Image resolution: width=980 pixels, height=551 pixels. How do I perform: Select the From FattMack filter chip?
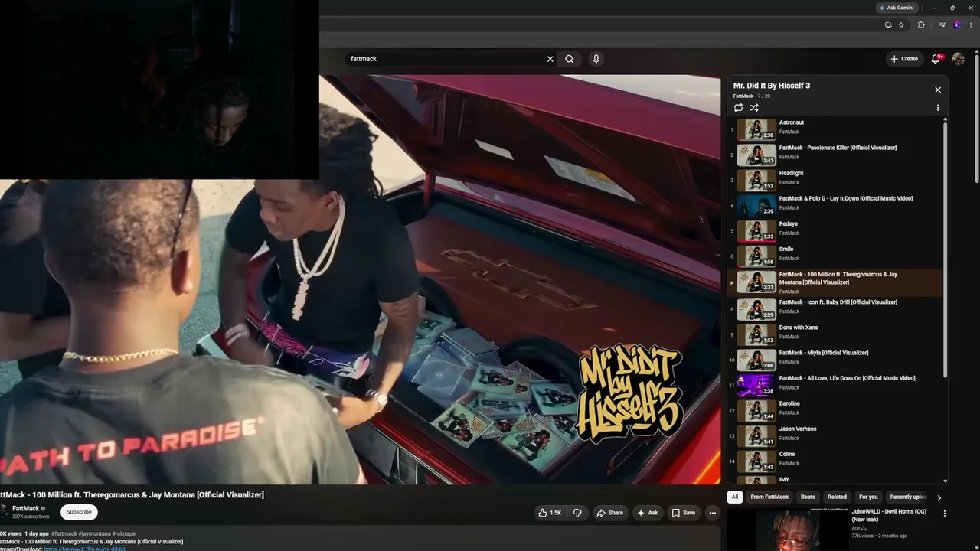tap(769, 497)
